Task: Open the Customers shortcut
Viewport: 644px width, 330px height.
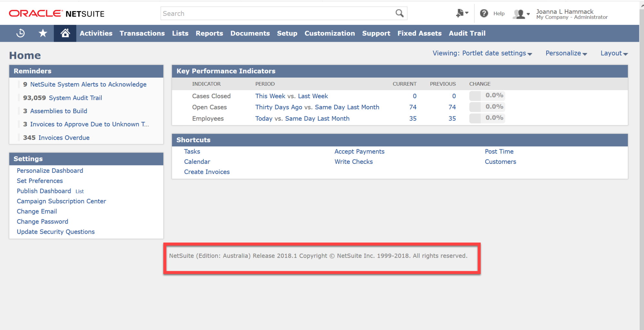Action: click(500, 162)
